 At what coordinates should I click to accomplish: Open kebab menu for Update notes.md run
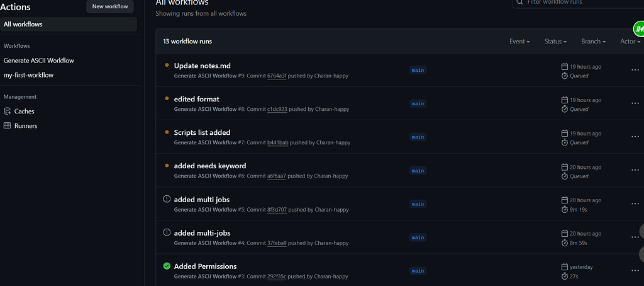(635, 71)
